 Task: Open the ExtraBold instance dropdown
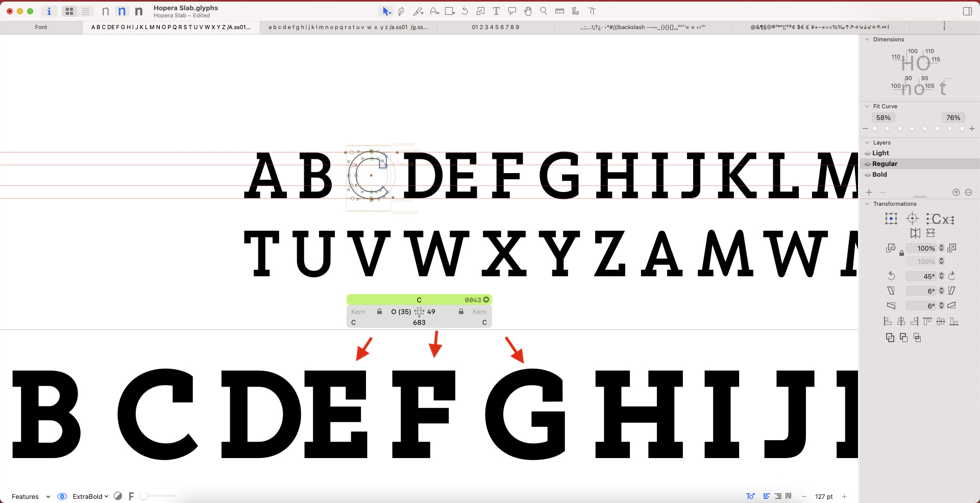coord(90,496)
